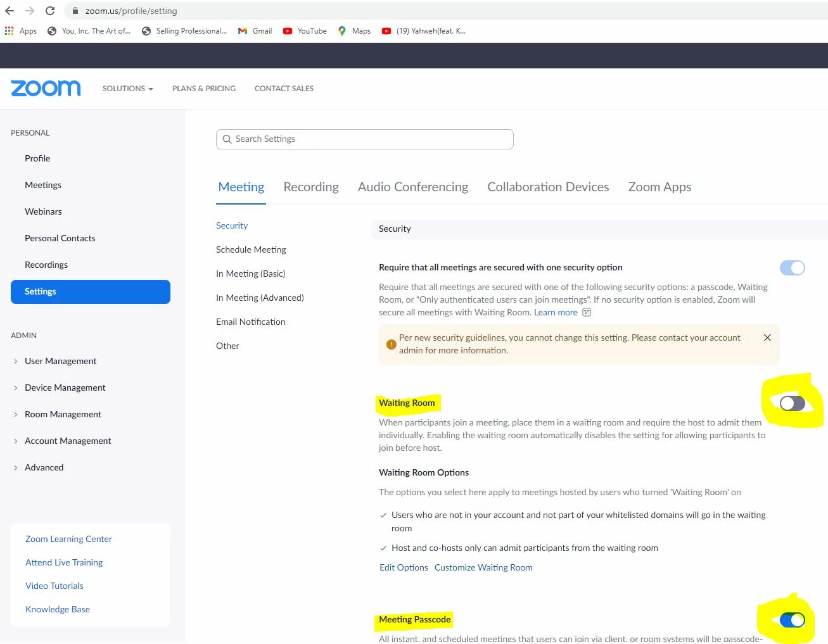Click the Learn more link
Viewport: 828px width, 644px height.
(556, 312)
